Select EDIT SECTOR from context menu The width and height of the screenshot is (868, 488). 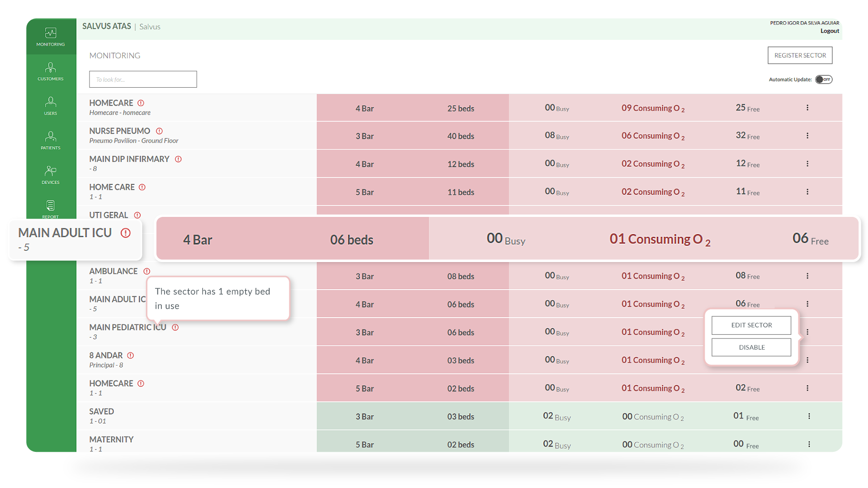click(752, 325)
